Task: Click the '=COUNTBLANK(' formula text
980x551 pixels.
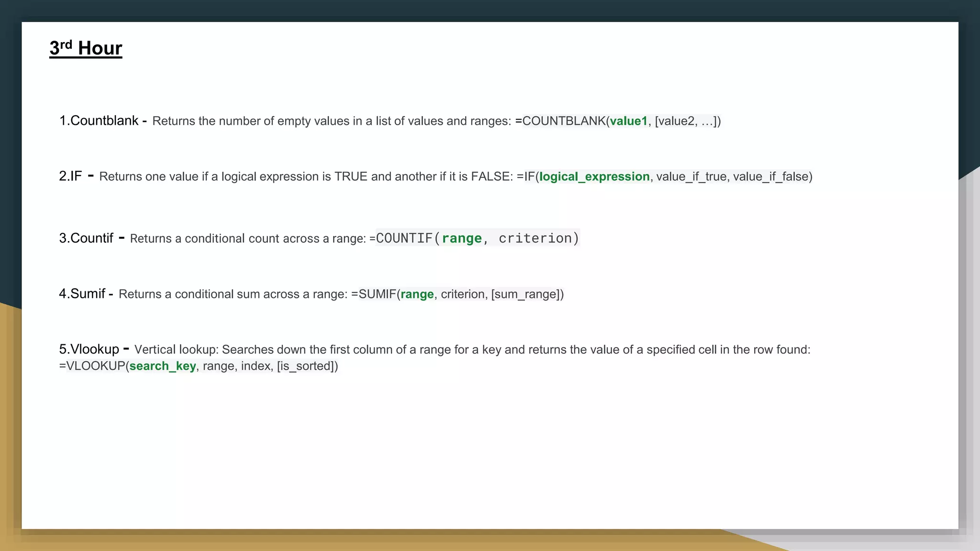Action: pyautogui.click(x=562, y=121)
